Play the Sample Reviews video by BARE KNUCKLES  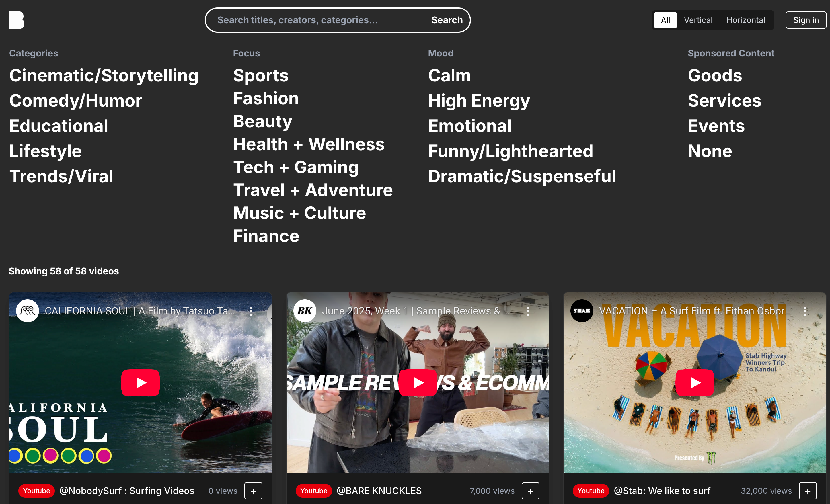coord(418,382)
